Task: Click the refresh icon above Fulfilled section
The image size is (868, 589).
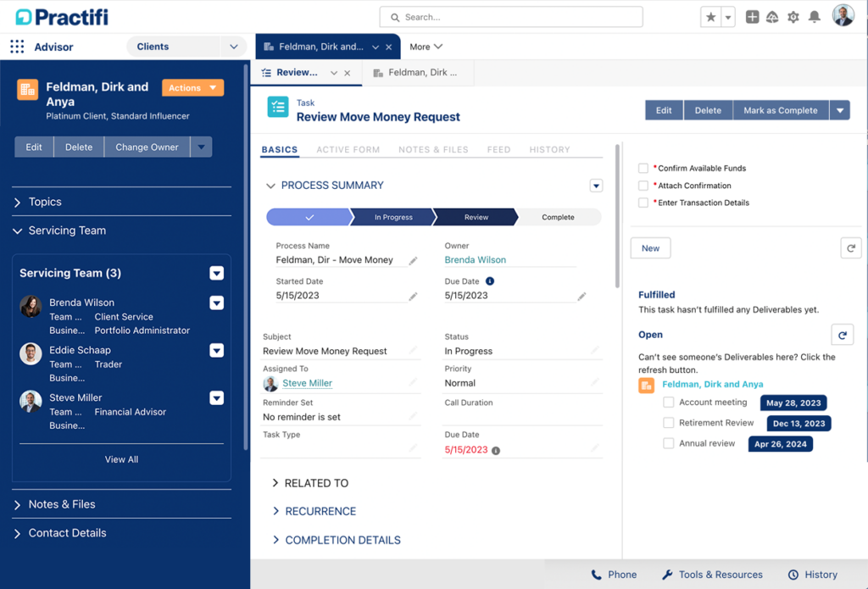Action: tap(851, 247)
